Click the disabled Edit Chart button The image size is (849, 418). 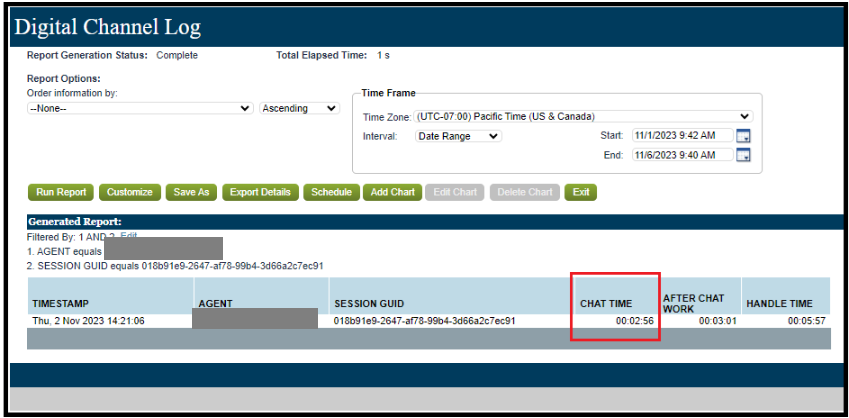pos(455,192)
